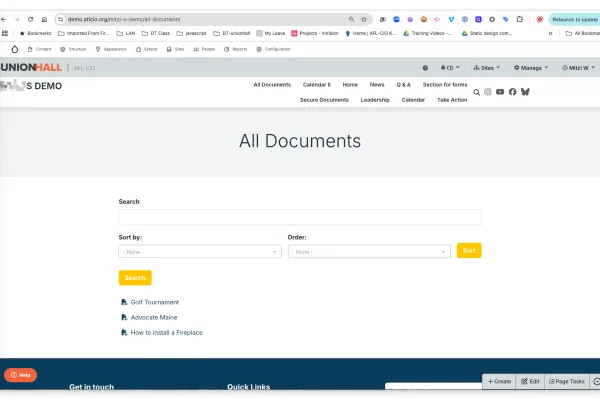Open the Sort by dropdown

click(200, 251)
